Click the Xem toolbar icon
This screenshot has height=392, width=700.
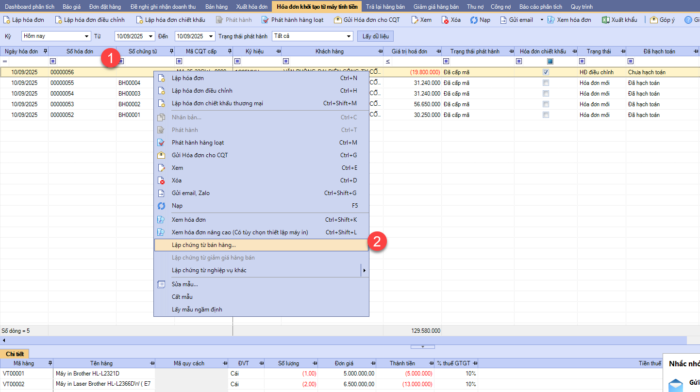415,20
